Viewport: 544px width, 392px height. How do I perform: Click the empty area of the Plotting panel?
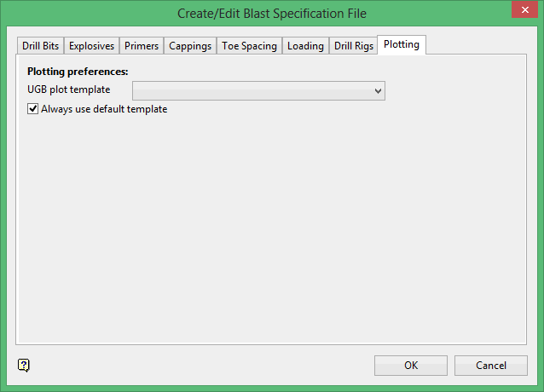(x=271, y=230)
